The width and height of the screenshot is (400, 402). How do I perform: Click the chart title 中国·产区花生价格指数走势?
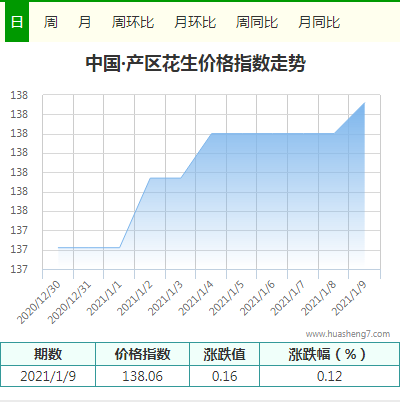tap(196, 63)
